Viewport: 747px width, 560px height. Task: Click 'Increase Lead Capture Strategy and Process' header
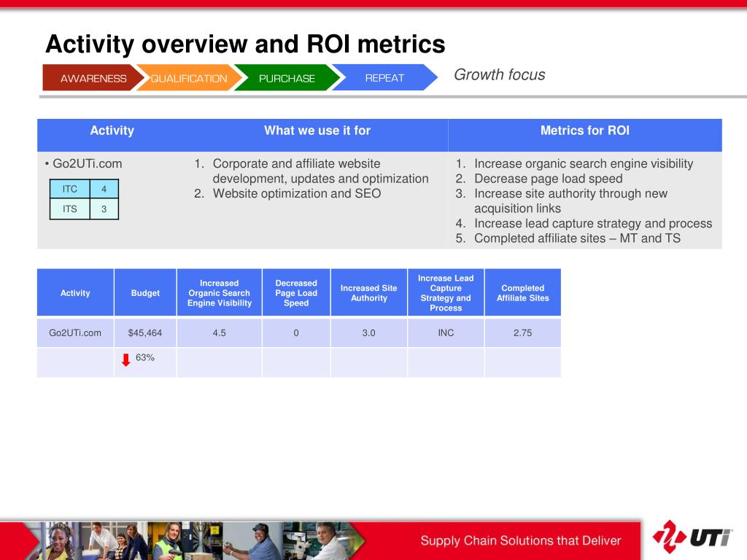pos(446,292)
